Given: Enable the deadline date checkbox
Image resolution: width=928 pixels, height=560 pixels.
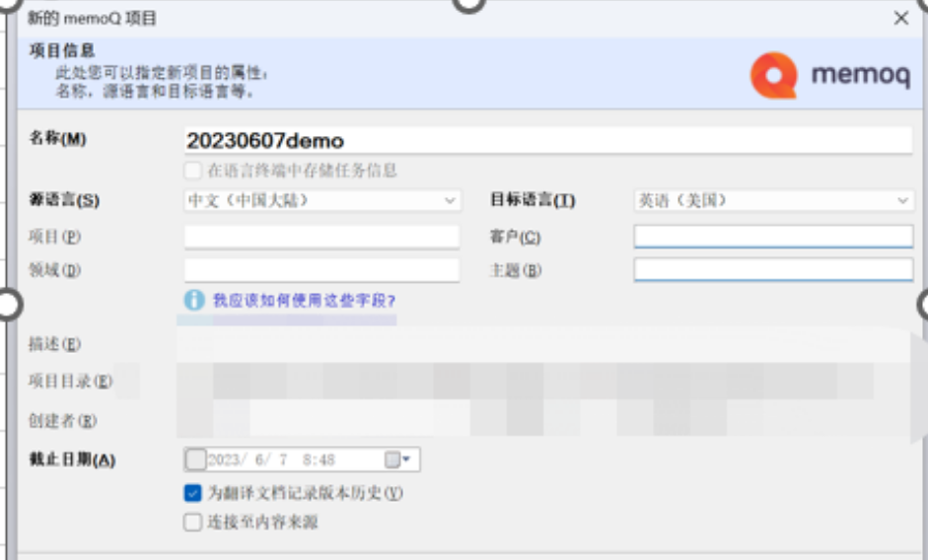Looking at the screenshot, I should tap(195, 459).
